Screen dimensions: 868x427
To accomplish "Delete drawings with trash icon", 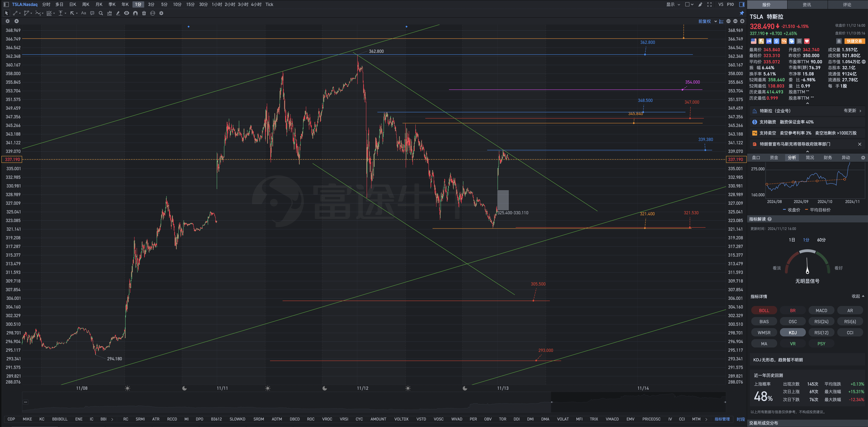I will pyautogui.click(x=144, y=13).
